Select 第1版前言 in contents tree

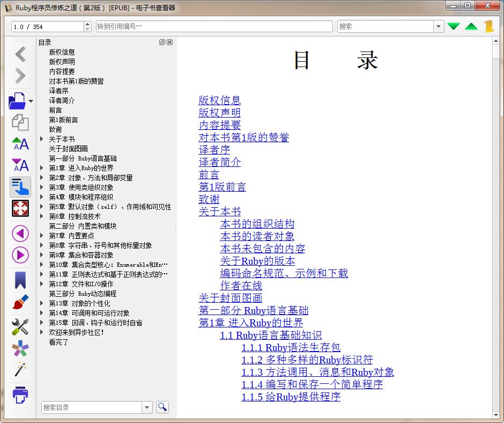tap(63, 120)
